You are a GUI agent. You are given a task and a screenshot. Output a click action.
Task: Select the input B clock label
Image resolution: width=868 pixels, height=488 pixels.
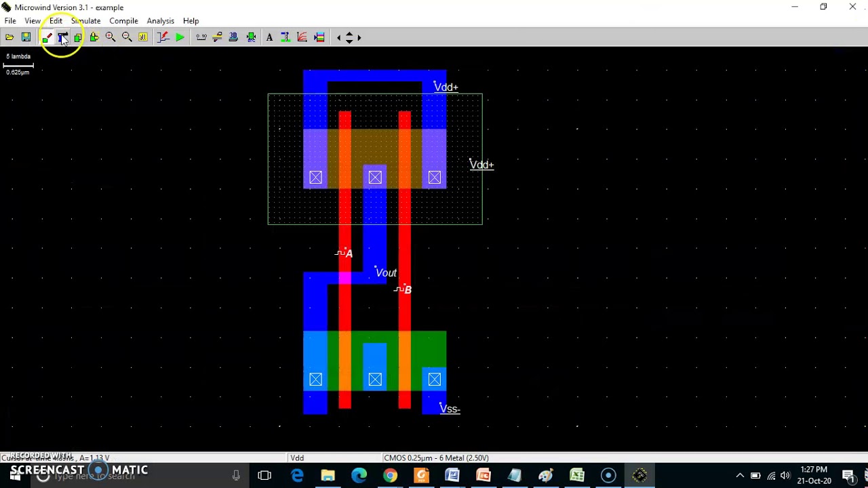pyautogui.click(x=403, y=289)
